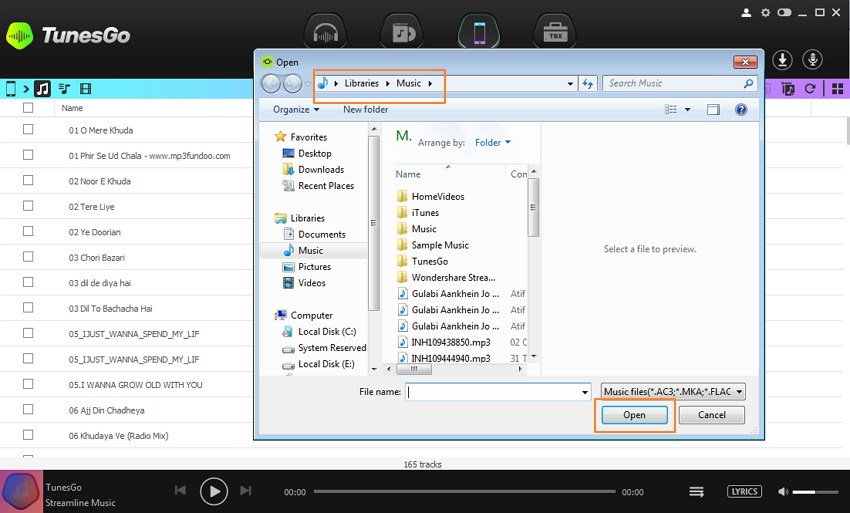The image size is (850, 513).
Task: Skip to previous track
Action: (x=181, y=490)
